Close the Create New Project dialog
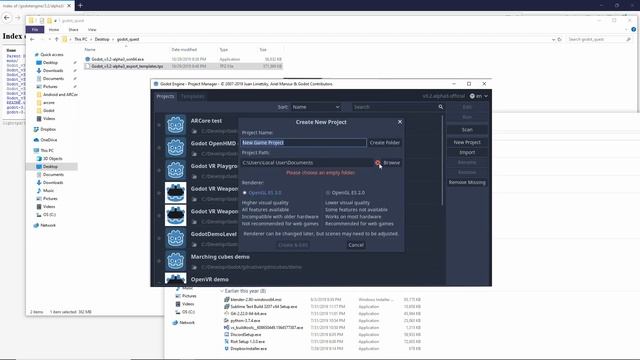The image size is (640, 360). [x=400, y=122]
